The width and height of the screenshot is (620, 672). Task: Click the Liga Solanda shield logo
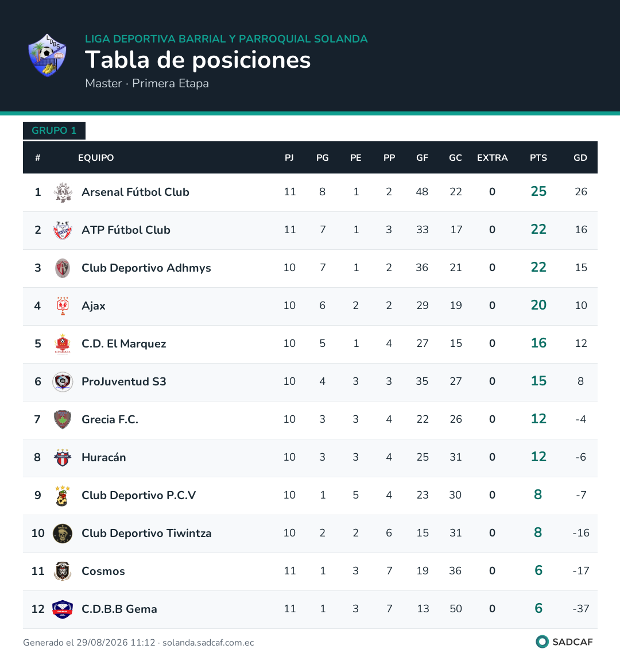[x=48, y=56]
